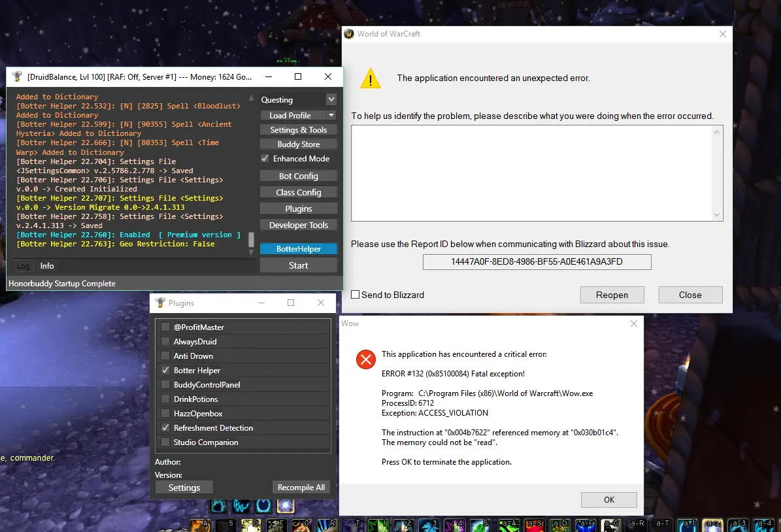Enable the Send to Blizzard checkbox
The width and height of the screenshot is (781, 532).
pyautogui.click(x=355, y=294)
